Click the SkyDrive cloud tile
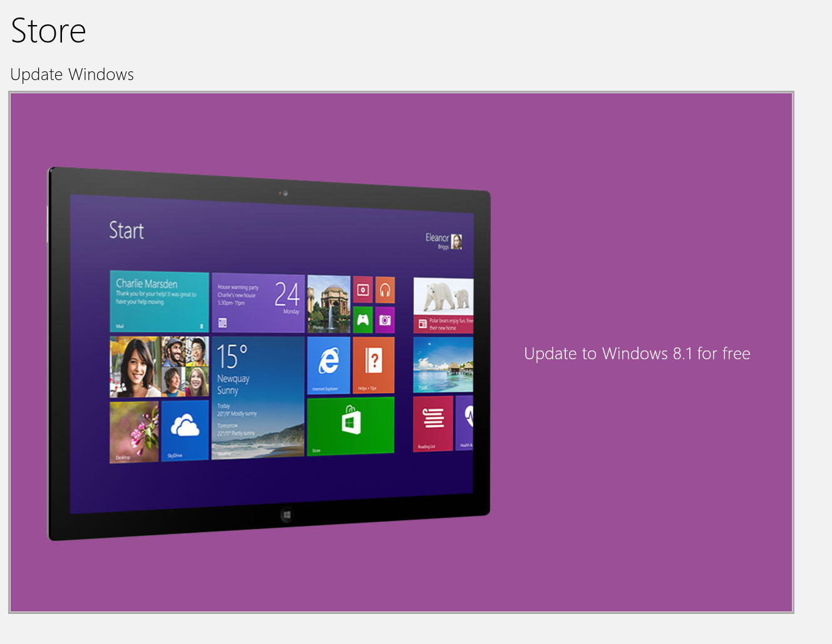Viewport: 832px width, 644px height. [185, 429]
